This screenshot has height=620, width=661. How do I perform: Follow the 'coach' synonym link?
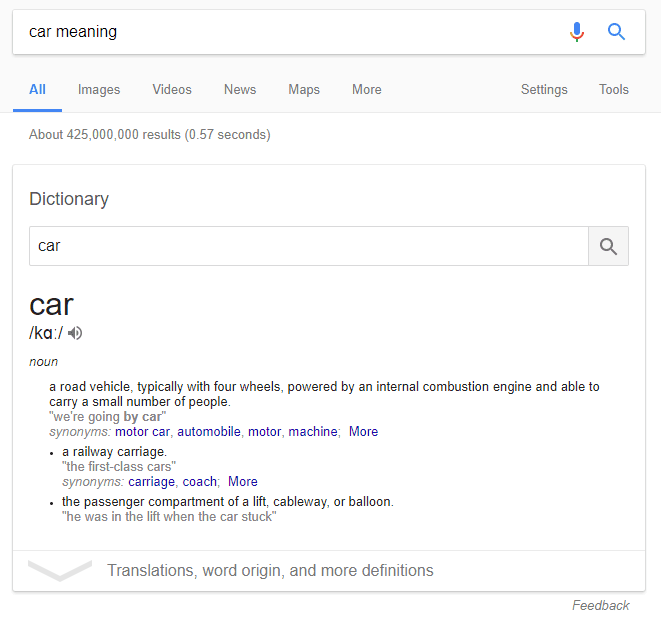click(200, 481)
